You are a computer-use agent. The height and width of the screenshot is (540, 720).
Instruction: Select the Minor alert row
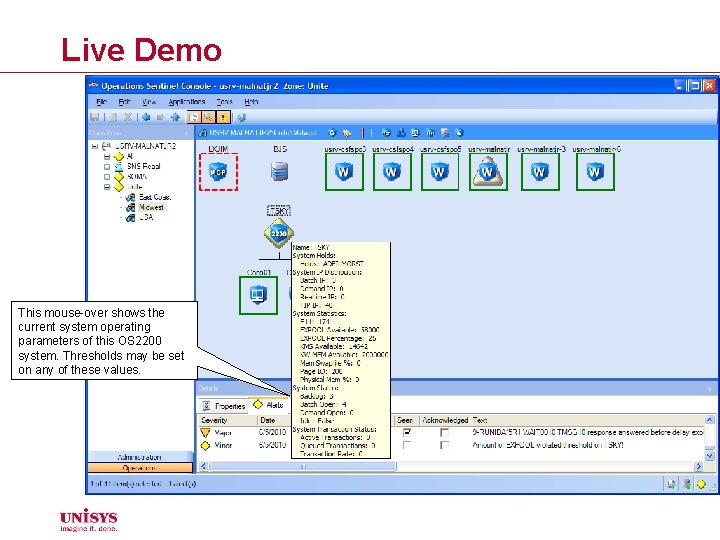point(452,445)
